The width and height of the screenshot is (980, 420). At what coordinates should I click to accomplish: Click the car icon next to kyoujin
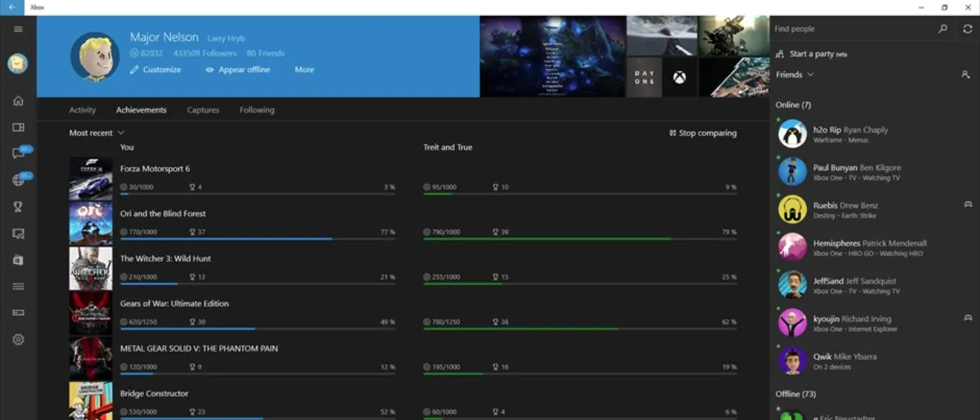(968, 317)
